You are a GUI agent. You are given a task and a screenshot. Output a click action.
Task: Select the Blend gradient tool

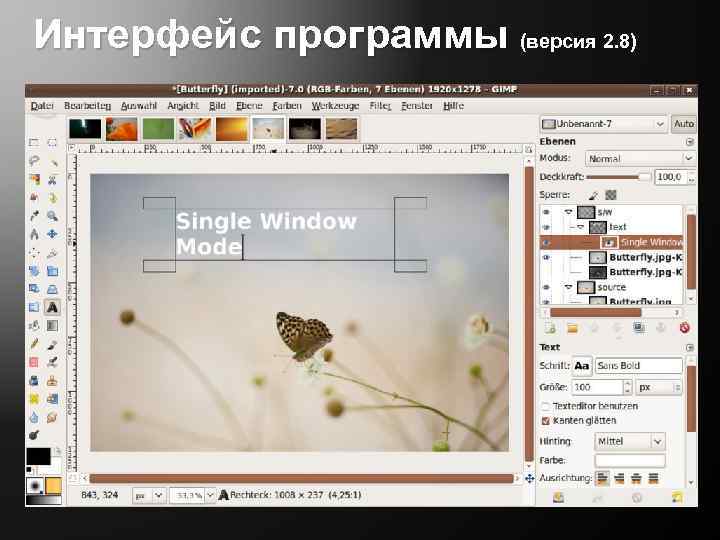click(52, 326)
